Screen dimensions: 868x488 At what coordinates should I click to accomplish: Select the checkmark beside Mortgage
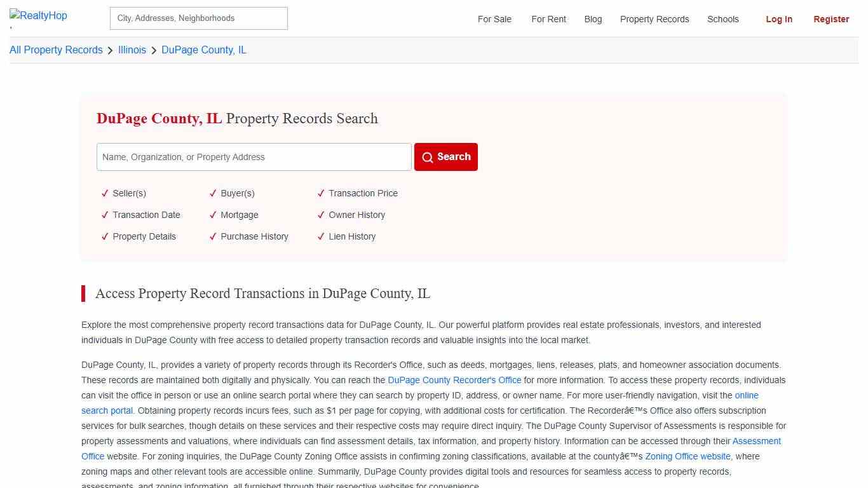click(213, 215)
